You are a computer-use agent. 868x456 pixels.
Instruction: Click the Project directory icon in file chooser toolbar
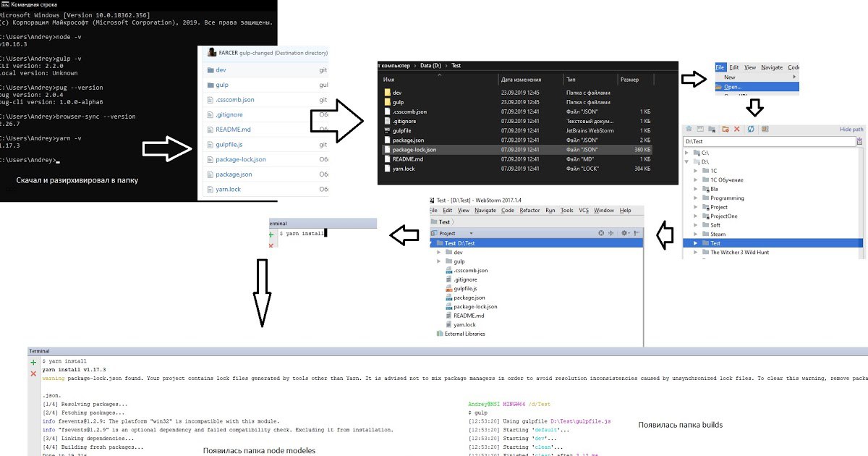point(712,129)
